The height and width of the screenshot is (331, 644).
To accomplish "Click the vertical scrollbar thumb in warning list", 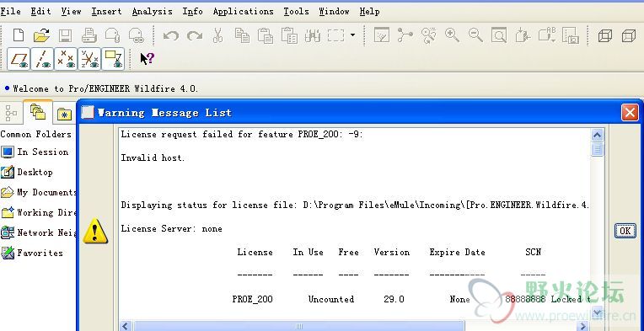I will click(597, 149).
